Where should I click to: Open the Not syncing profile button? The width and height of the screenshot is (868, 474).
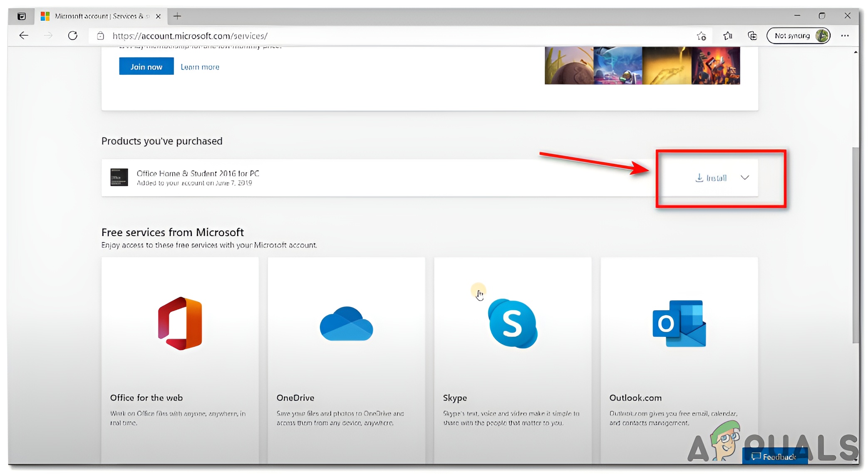798,36
